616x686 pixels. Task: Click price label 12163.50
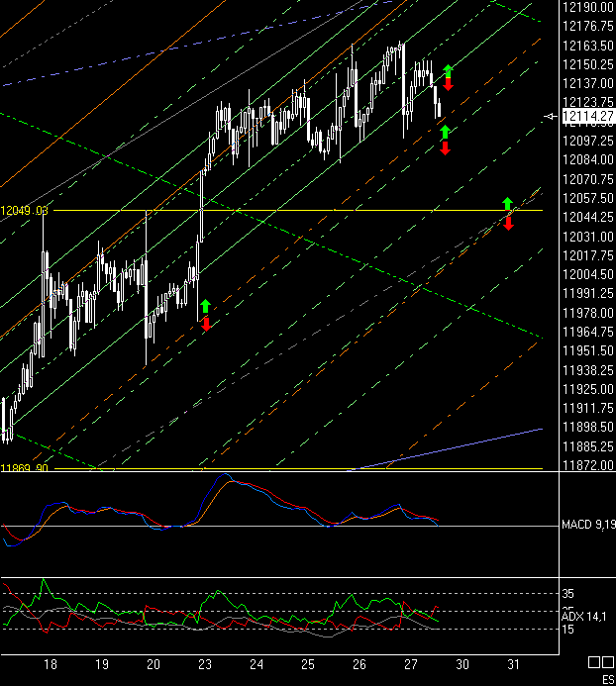[x=588, y=46]
